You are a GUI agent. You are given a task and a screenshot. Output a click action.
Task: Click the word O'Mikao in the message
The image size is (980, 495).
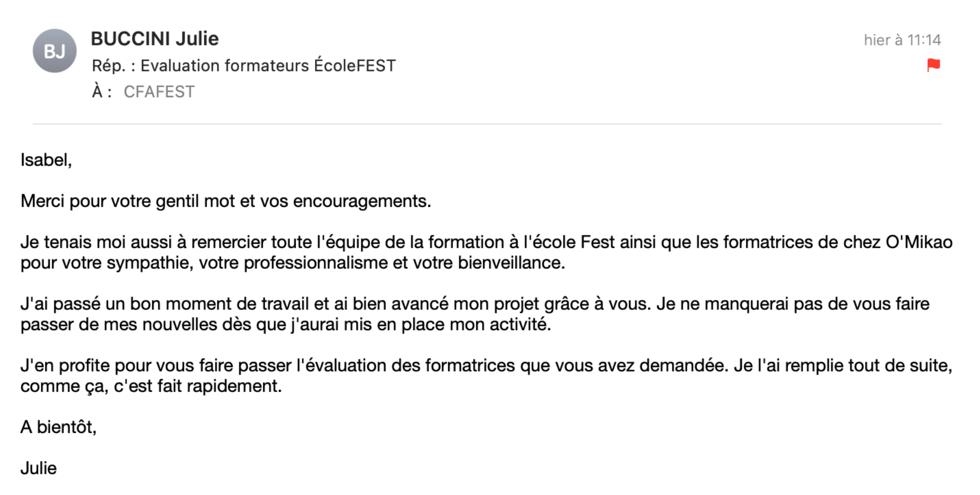click(x=919, y=242)
